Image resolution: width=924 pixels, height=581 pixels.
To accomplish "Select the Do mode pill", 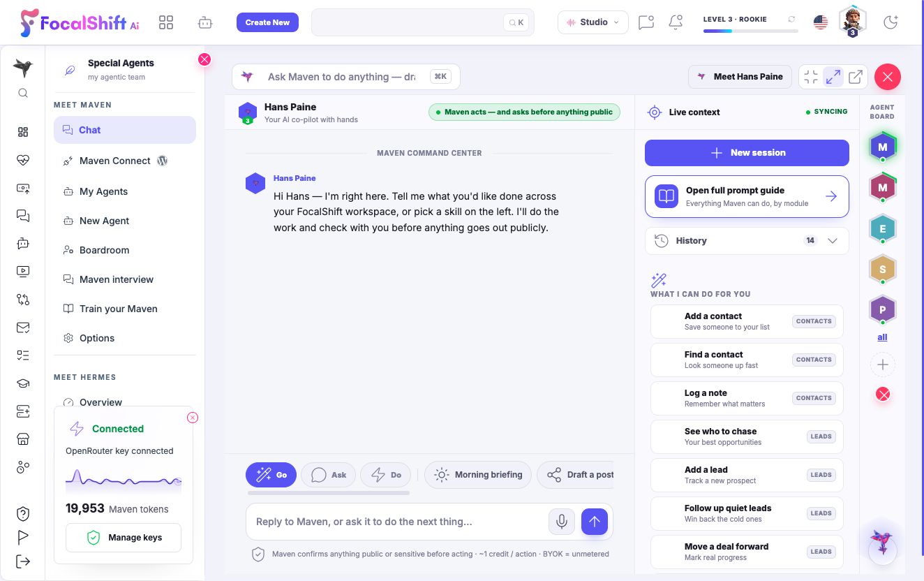I will click(386, 475).
